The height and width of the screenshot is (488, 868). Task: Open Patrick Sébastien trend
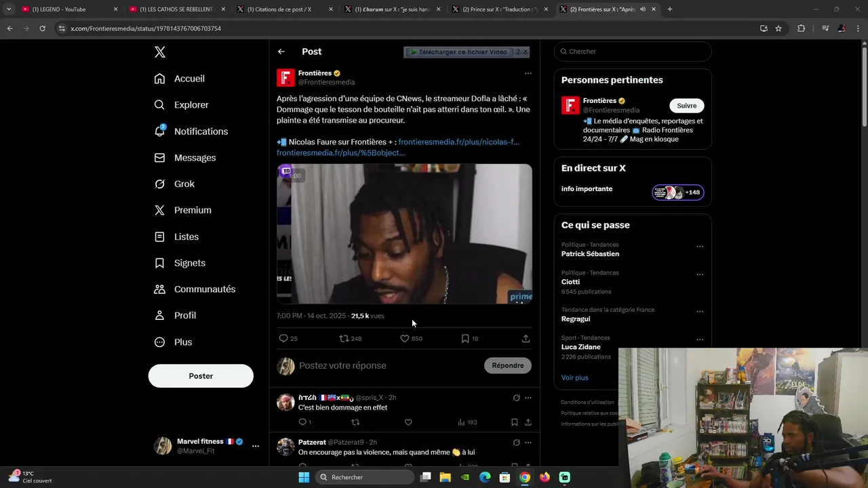tap(590, 254)
